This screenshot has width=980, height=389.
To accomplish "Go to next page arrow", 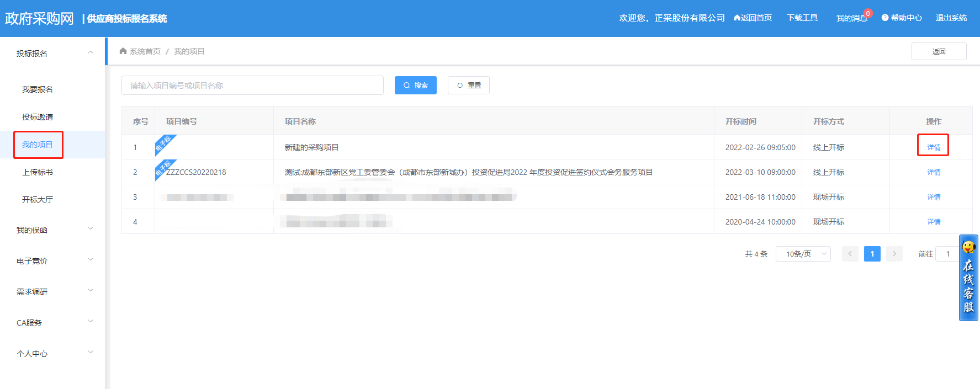I will tap(894, 254).
